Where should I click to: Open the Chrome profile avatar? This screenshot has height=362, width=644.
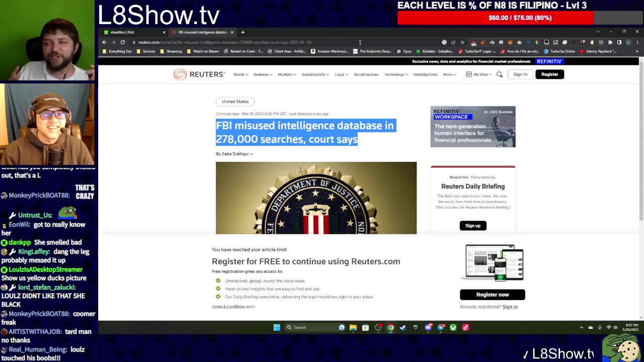point(628,42)
